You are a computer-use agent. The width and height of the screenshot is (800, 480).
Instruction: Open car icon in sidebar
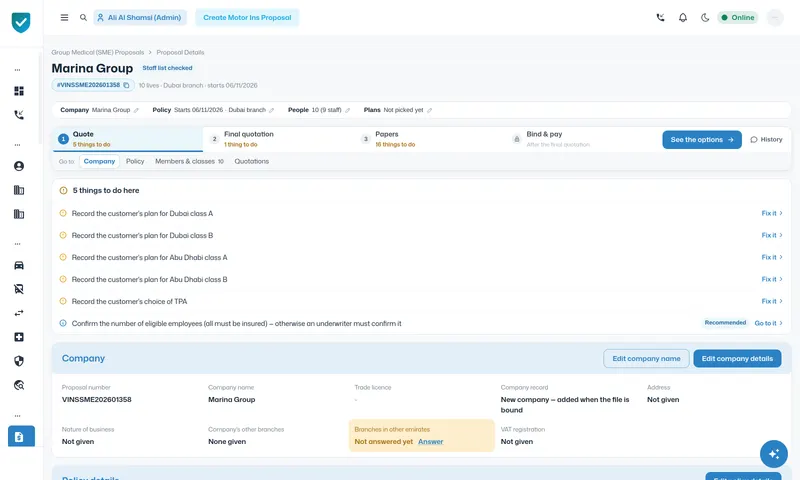[x=19, y=265]
